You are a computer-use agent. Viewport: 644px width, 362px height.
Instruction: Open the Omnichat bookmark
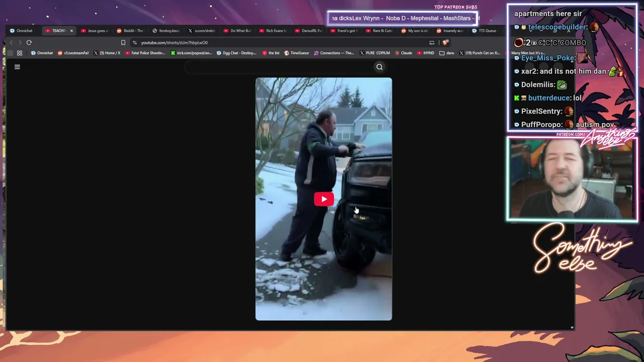point(42,53)
